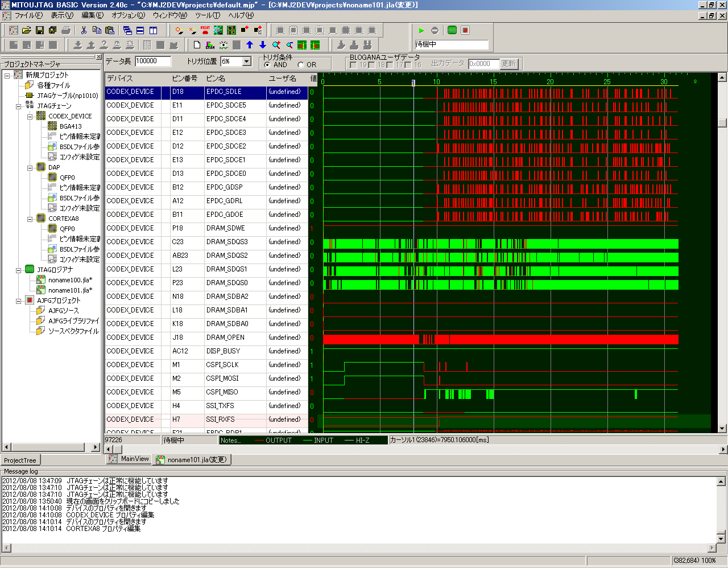728x568 pixels.
Task: Open the オプション(O) menu
Action: 127,15
